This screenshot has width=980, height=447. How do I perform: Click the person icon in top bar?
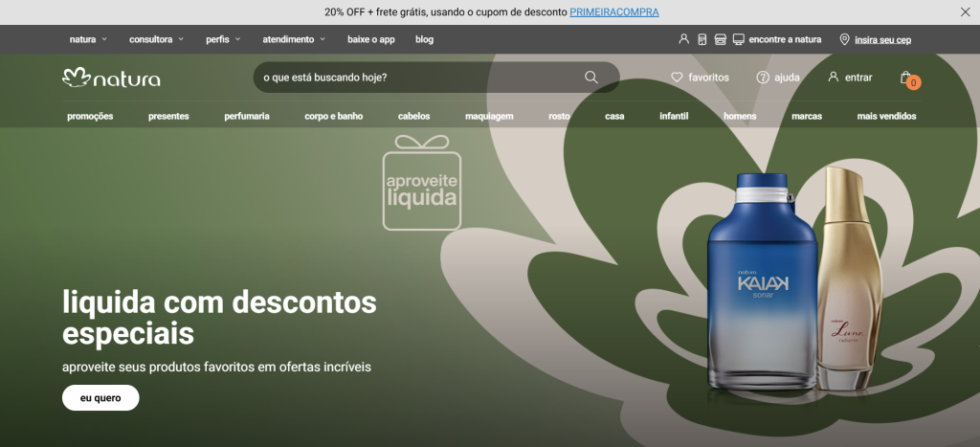683,39
